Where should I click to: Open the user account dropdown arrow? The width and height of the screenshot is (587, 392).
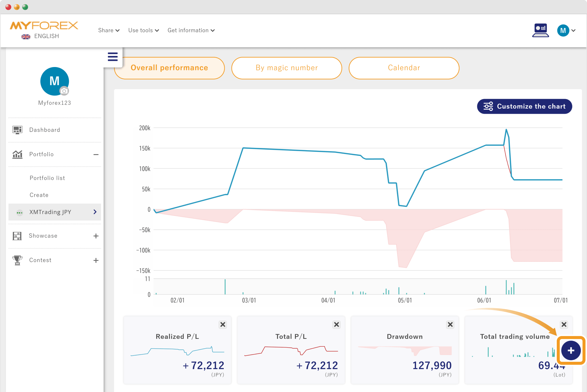click(574, 31)
